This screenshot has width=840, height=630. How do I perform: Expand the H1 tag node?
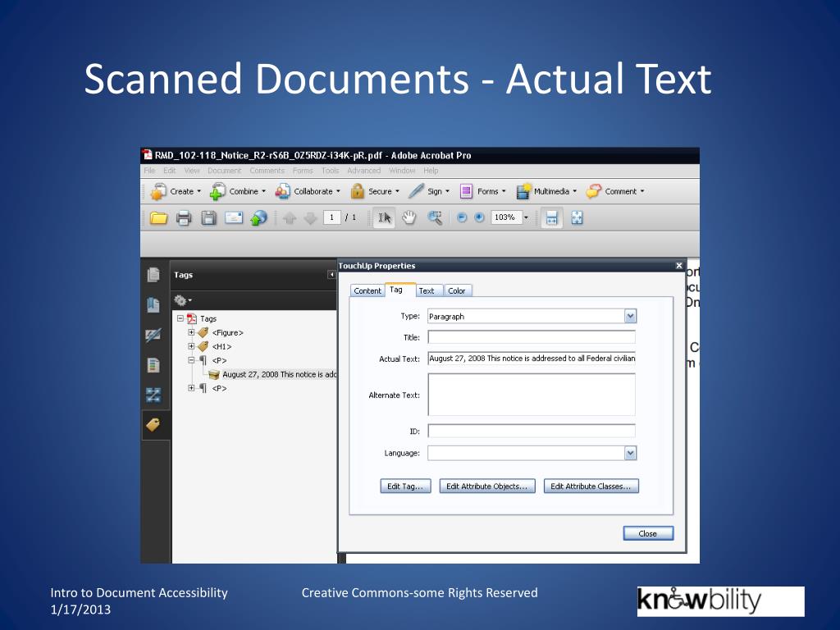click(191, 346)
